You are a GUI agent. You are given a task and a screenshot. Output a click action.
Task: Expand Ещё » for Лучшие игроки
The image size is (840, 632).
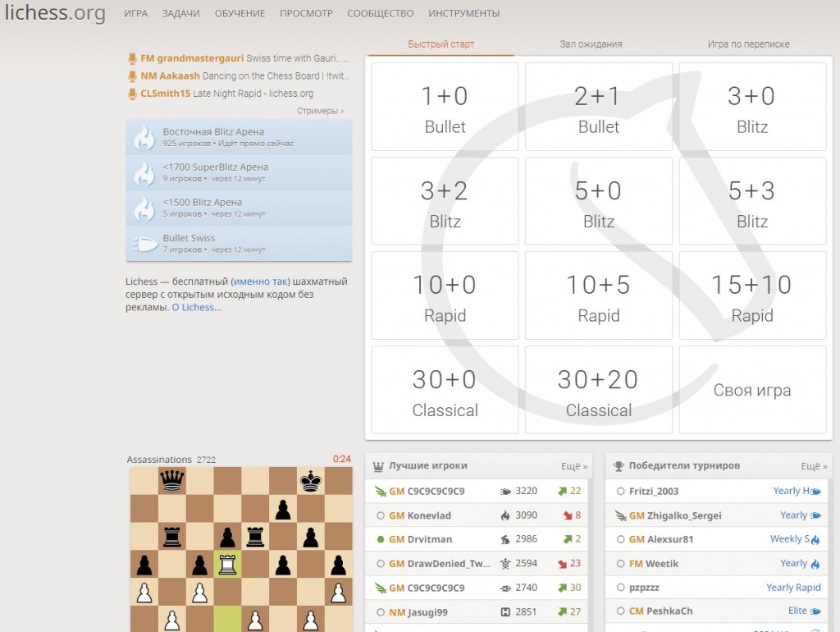(574, 466)
